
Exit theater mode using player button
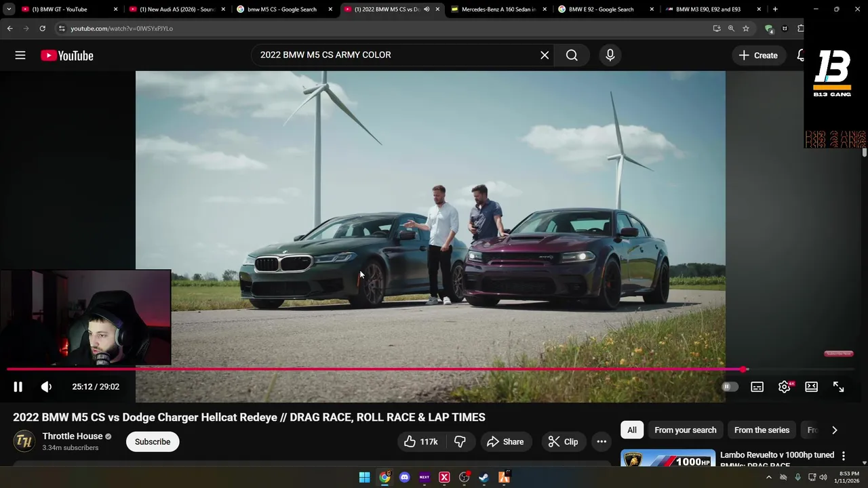tap(811, 386)
